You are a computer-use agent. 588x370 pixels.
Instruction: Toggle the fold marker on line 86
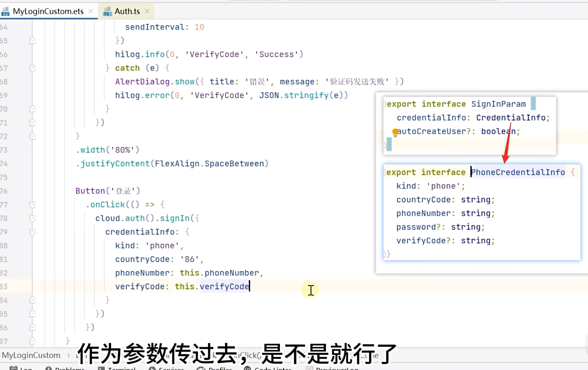pyautogui.click(x=32, y=327)
